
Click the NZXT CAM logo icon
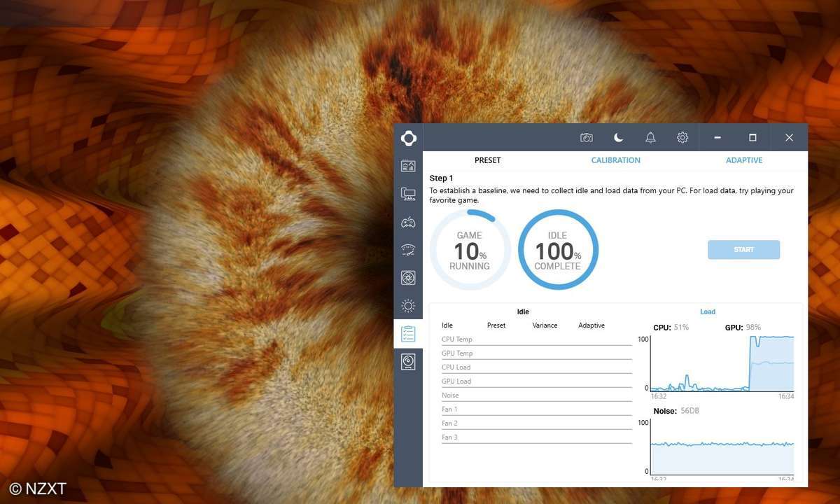coord(408,138)
